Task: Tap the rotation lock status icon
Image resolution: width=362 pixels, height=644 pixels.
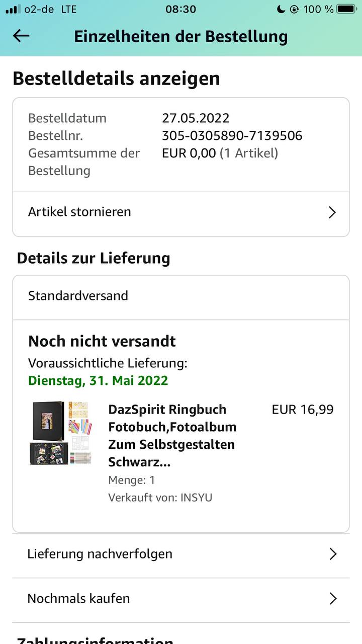Action: click(295, 9)
